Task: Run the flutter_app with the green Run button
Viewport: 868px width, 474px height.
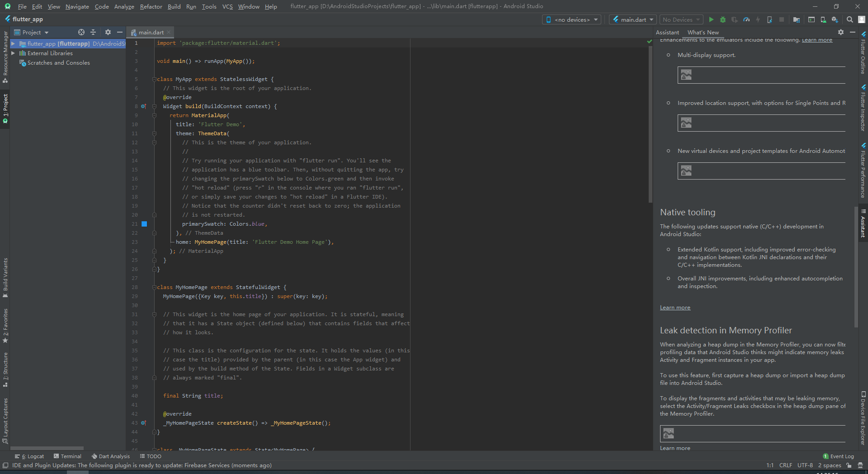Action: tap(711, 19)
